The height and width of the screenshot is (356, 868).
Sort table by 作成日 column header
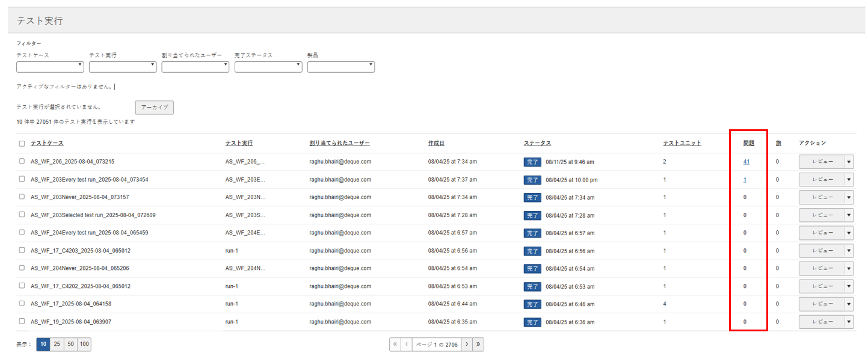click(x=436, y=143)
